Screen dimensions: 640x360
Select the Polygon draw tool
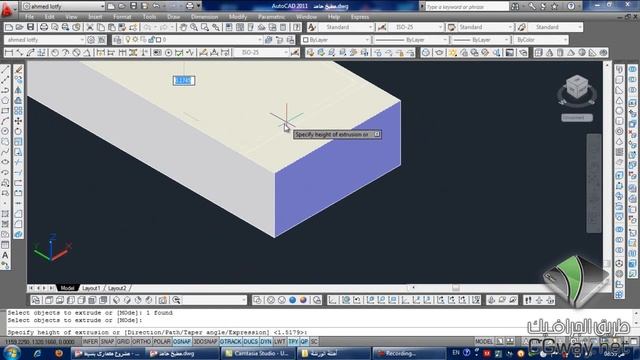click(x=5, y=100)
